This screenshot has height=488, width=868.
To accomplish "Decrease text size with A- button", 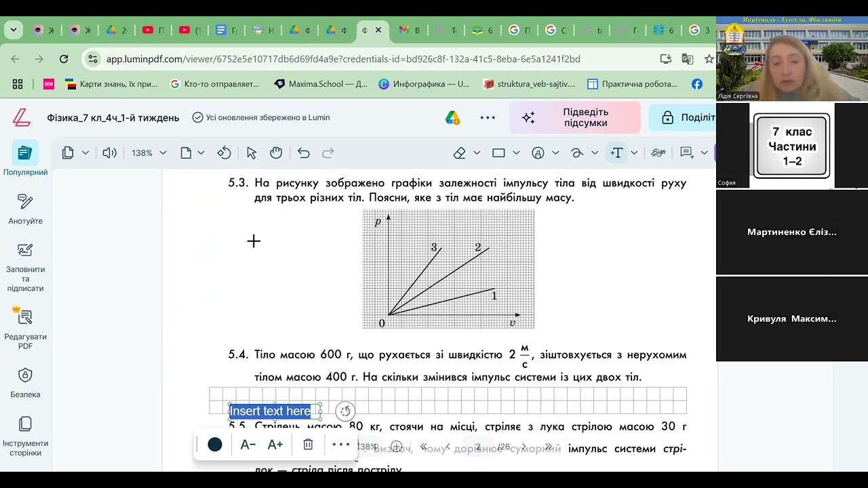I will click(x=248, y=445).
